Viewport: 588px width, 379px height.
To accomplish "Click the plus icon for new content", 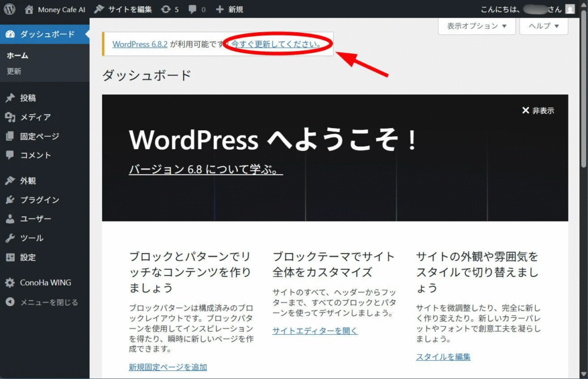I will [220, 9].
